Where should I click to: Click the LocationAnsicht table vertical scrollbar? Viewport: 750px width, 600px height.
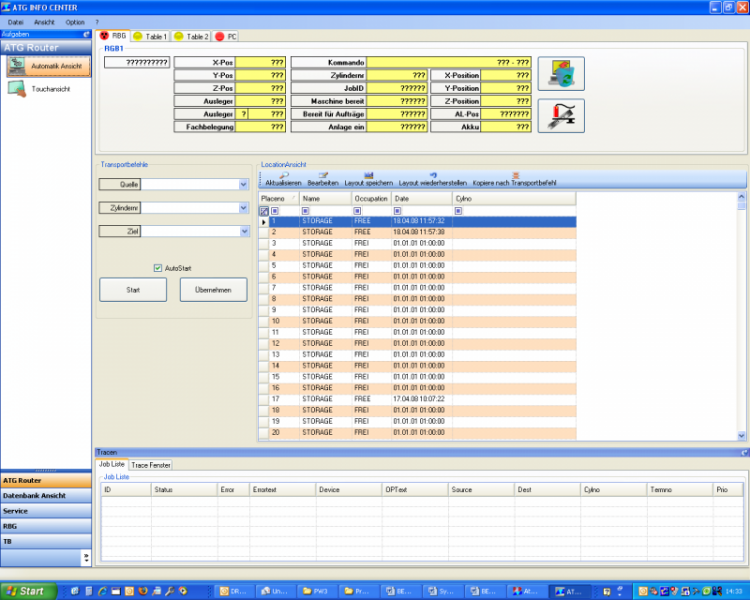tap(741, 316)
